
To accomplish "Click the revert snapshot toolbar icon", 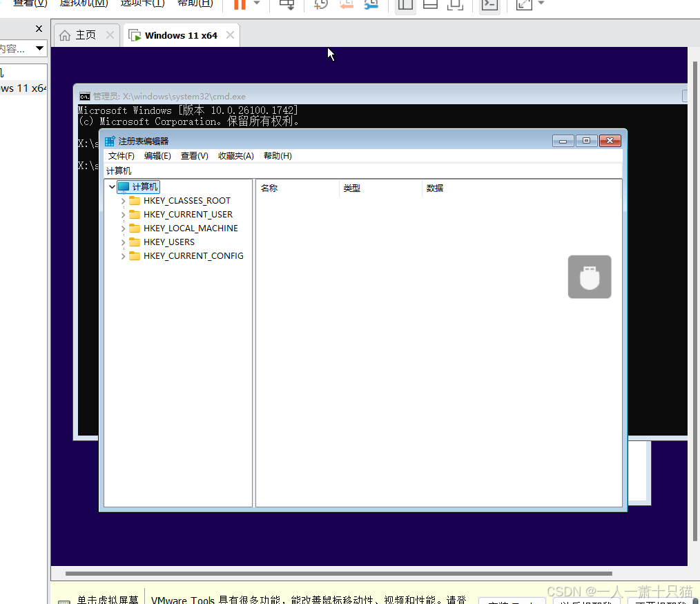I will point(346,4).
